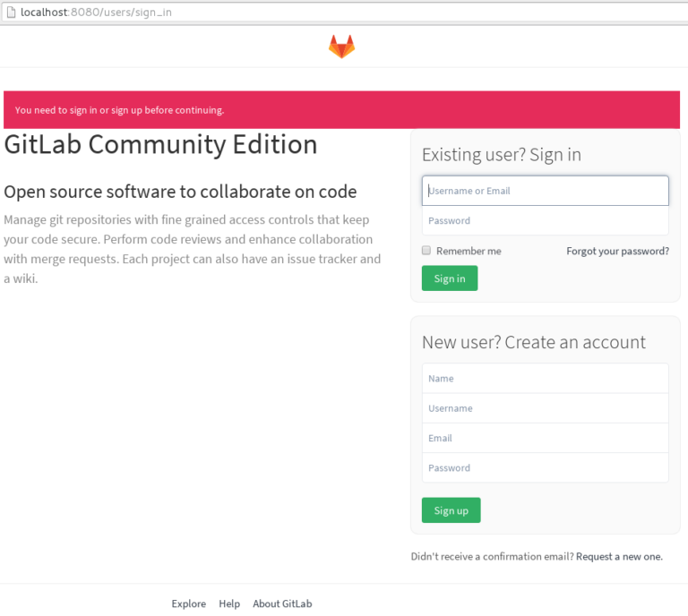The image size is (688, 616).
Task: Click the sign-in Password field
Action: 545,220
